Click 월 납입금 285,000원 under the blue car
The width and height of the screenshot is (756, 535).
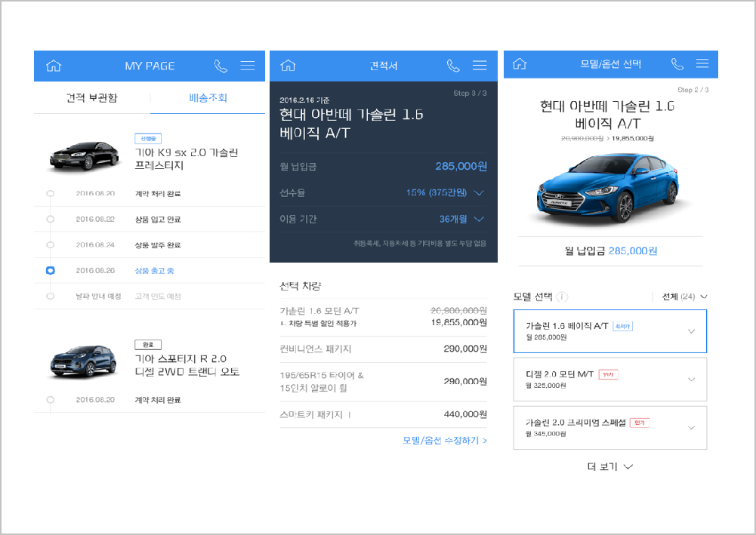point(611,251)
